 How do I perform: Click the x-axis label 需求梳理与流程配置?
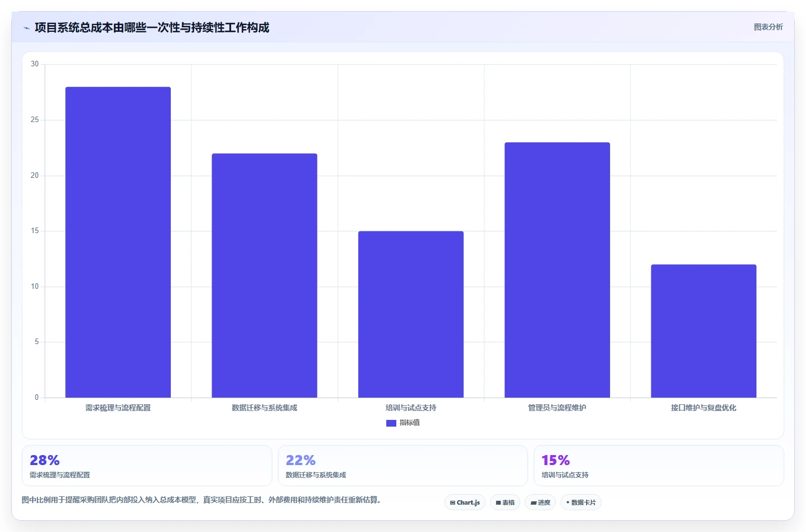(118, 408)
